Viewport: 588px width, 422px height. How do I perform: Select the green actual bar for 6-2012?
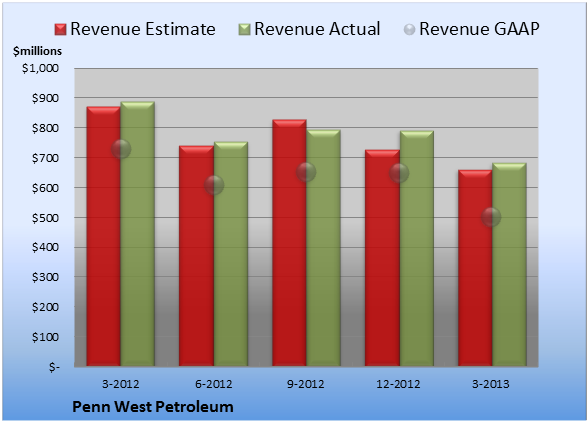point(231,254)
